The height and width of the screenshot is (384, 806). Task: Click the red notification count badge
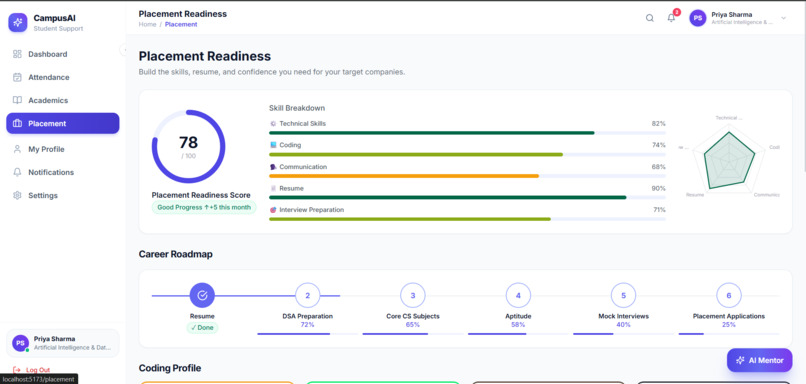point(676,12)
